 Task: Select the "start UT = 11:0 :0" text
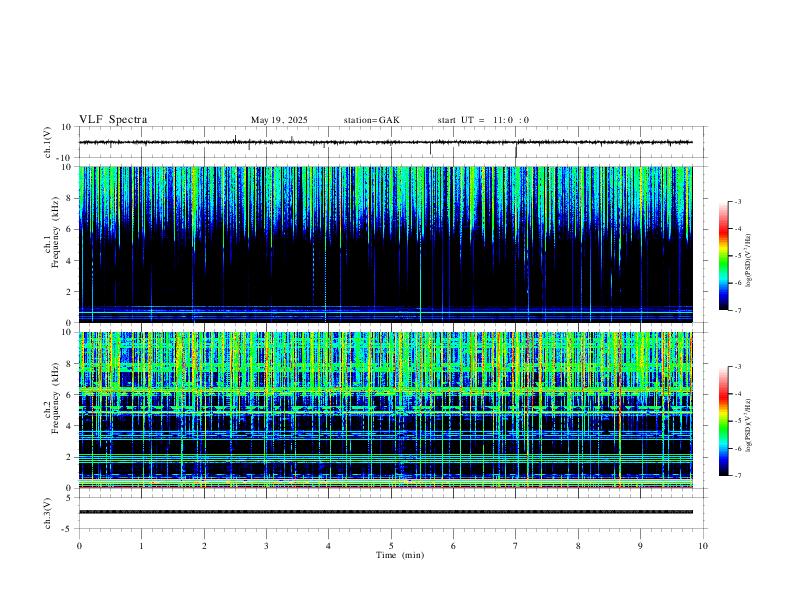tap(483, 120)
